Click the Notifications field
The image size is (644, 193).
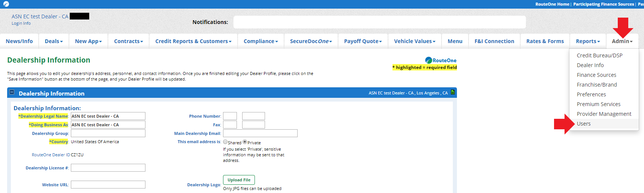tap(379, 22)
